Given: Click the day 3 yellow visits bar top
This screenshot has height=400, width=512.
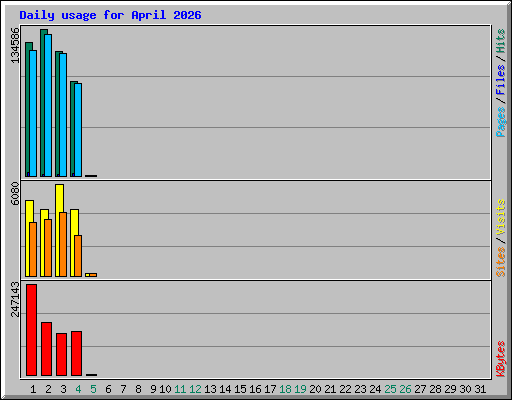Looking at the screenshot, I should point(60,198).
